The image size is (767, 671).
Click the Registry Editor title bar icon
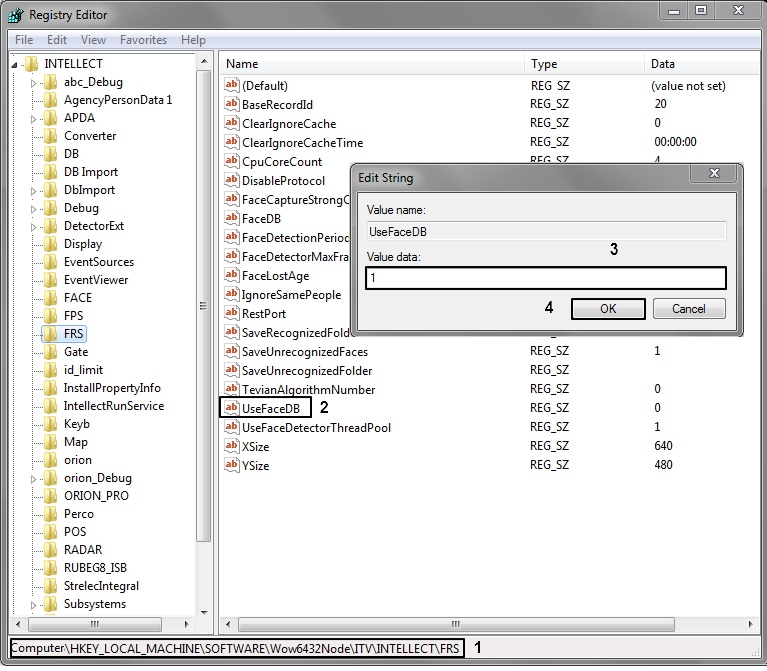click(16, 15)
